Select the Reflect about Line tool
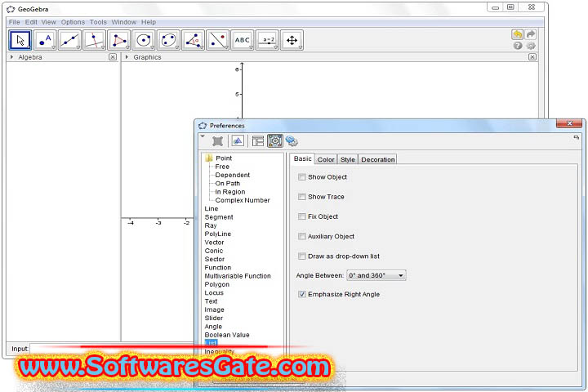This screenshot has width=588, height=392. pos(217,40)
